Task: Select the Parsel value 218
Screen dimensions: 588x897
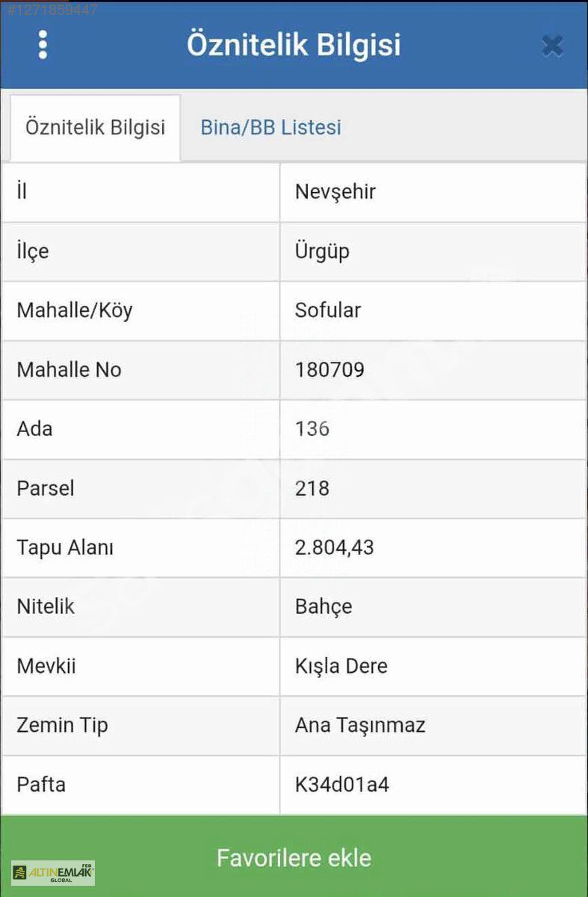Action: pos(312,488)
